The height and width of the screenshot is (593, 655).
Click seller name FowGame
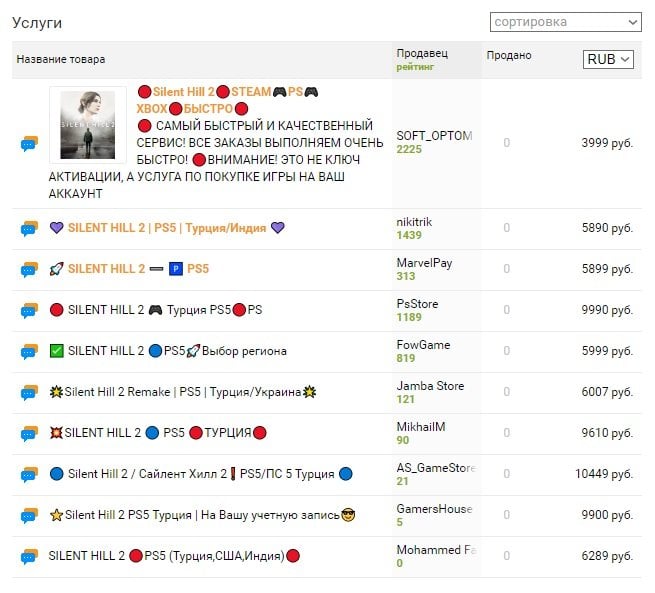423,345
